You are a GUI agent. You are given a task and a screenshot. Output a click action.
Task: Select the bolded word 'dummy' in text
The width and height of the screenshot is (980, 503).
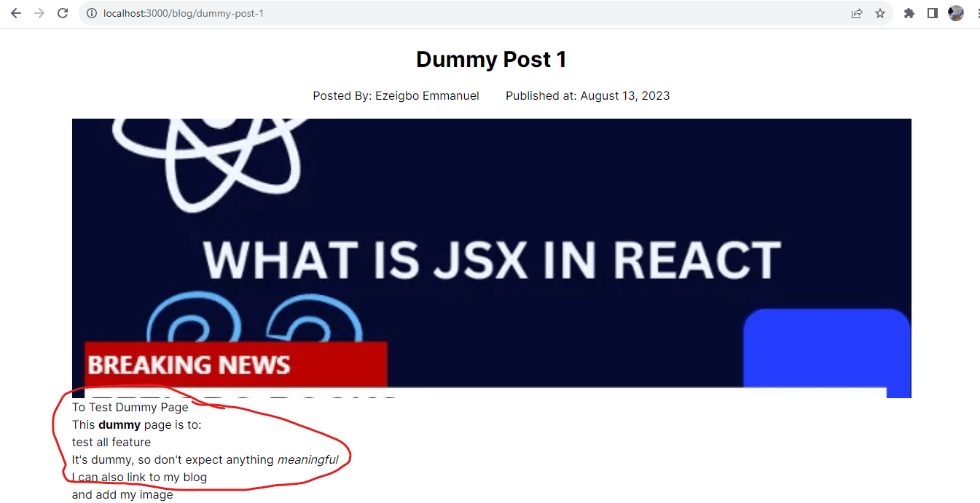tap(118, 424)
